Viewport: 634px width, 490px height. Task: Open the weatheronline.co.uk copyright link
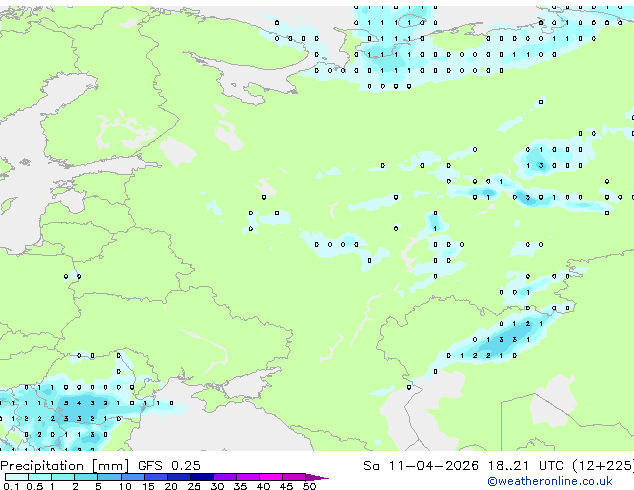point(550,481)
